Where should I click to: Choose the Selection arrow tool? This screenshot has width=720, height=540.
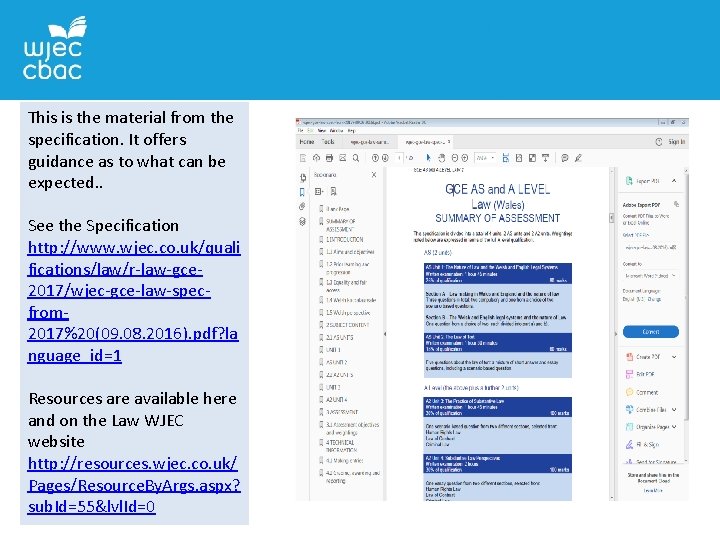point(428,158)
